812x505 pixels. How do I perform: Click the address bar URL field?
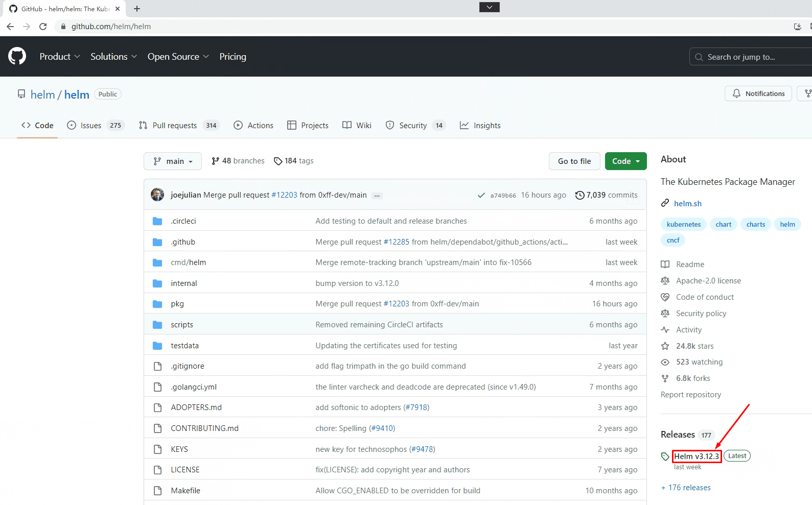click(x=111, y=27)
